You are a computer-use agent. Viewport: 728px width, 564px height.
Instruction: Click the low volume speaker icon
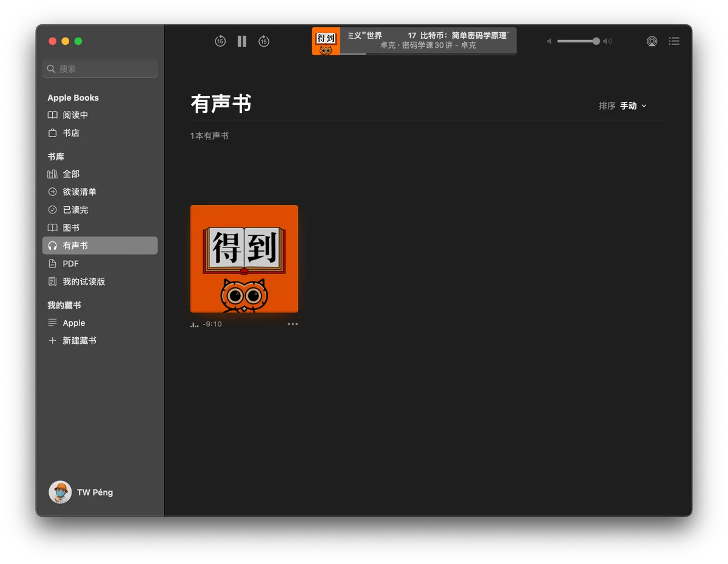click(x=549, y=41)
